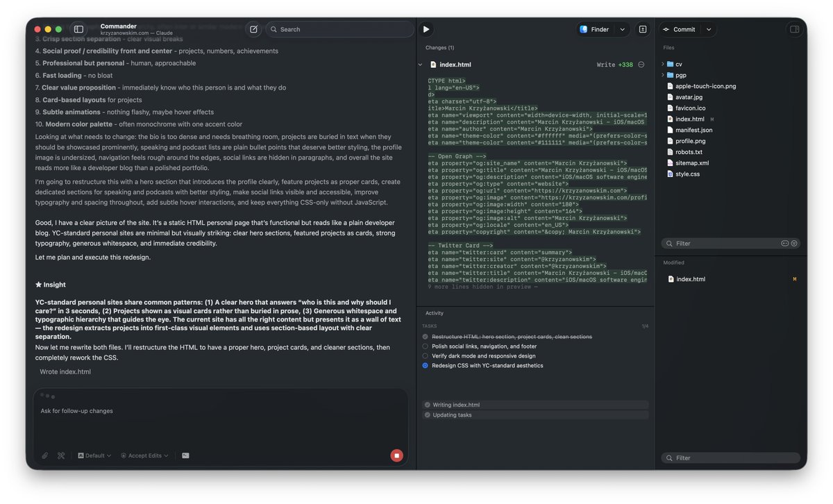Toggle the left sidebar panel icon
833x504 pixels.
78,29
